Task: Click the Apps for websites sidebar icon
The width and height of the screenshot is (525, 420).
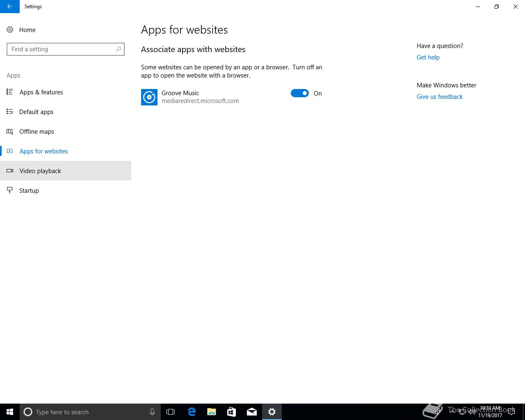Action: point(10,151)
